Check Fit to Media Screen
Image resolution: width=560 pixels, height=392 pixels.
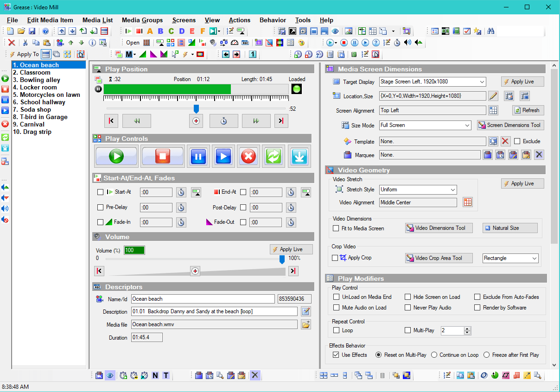(336, 228)
